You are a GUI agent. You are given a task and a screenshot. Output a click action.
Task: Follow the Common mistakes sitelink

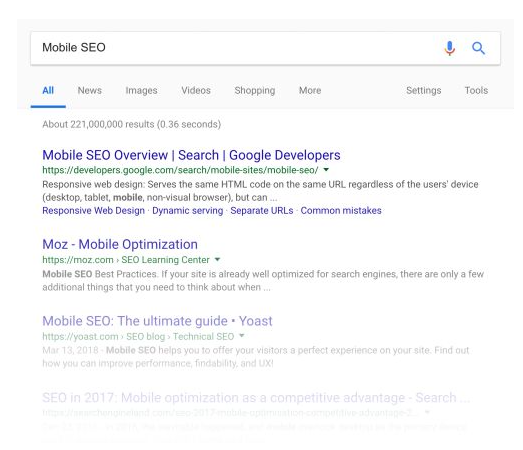click(x=341, y=210)
